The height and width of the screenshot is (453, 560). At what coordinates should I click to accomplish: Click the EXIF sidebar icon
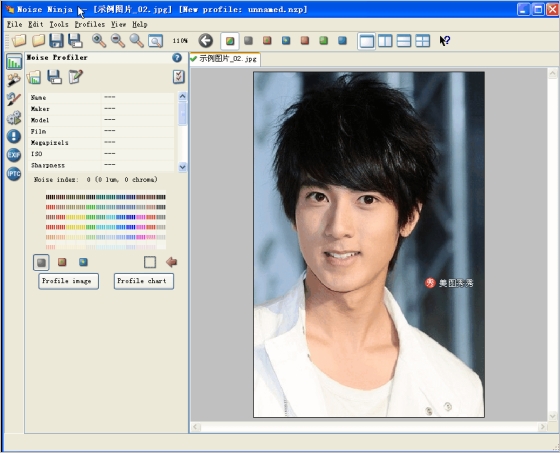click(14, 155)
